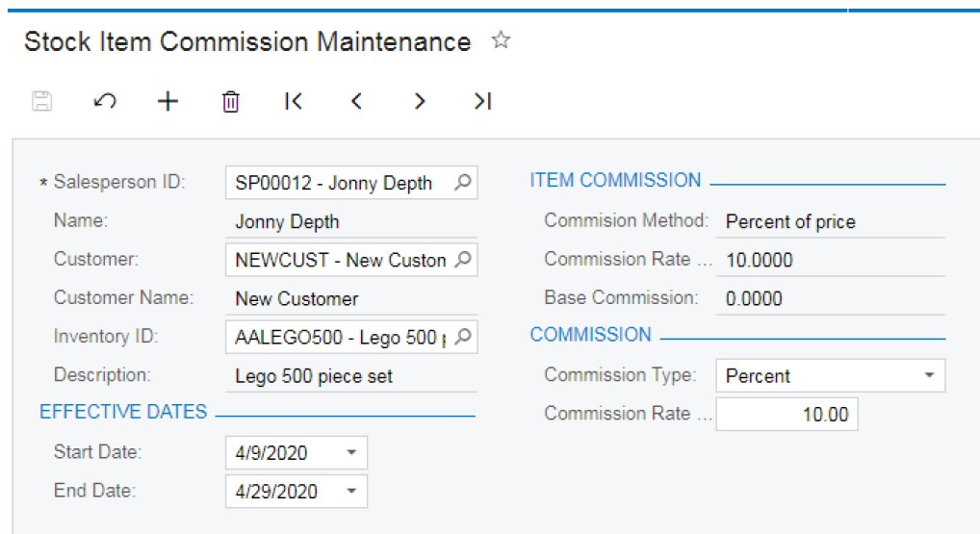Go to the previous record
Image resolution: width=980 pixels, height=534 pixels.
(356, 101)
